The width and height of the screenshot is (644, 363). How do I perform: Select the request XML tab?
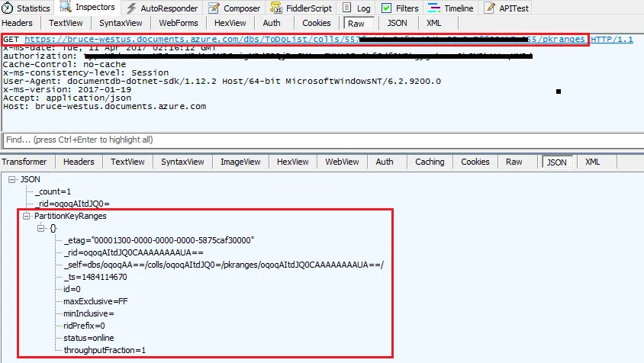coord(433,23)
